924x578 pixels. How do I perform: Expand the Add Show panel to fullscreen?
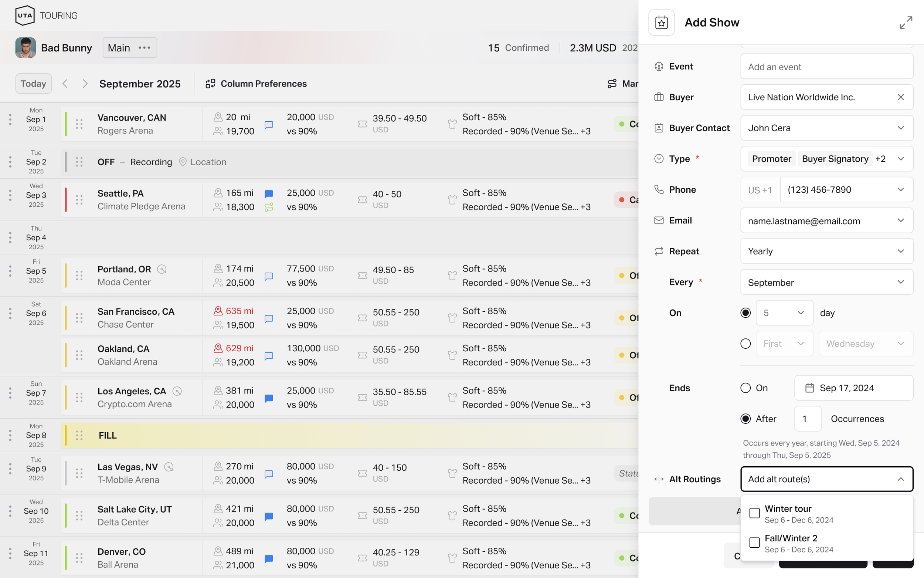(x=905, y=23)
